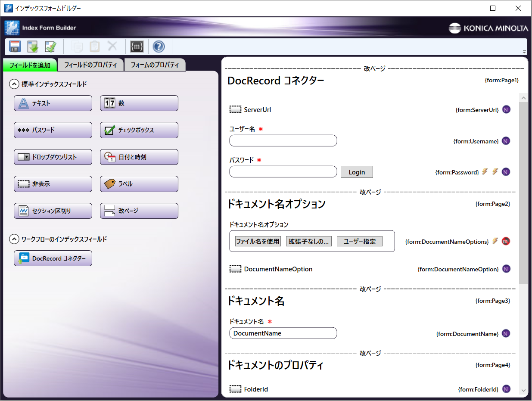Click the Save form icon in toolbar
This screenshot has width=532, height=401.
(15, 47)
